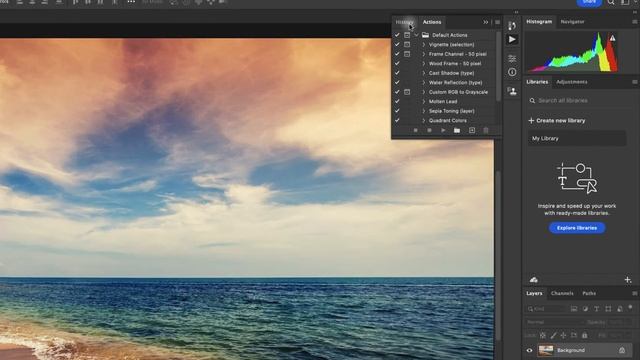Toggle the Wood Frame action checkmark

coord(397,63)
